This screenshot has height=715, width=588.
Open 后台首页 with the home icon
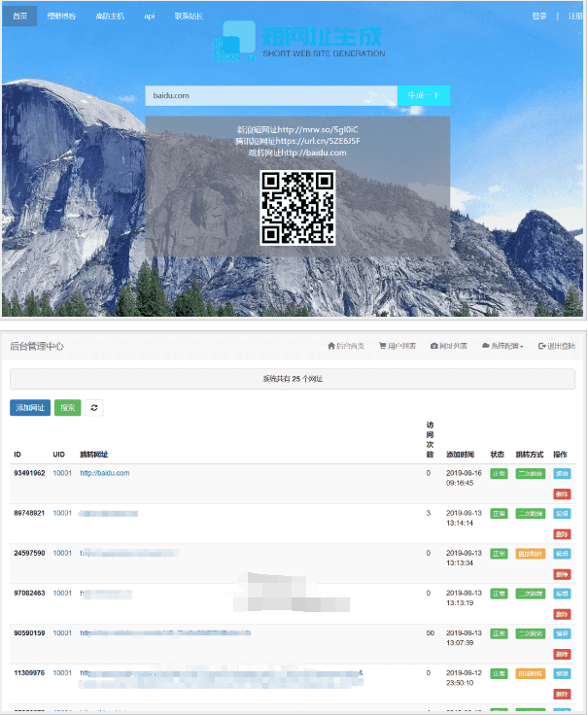346,346
